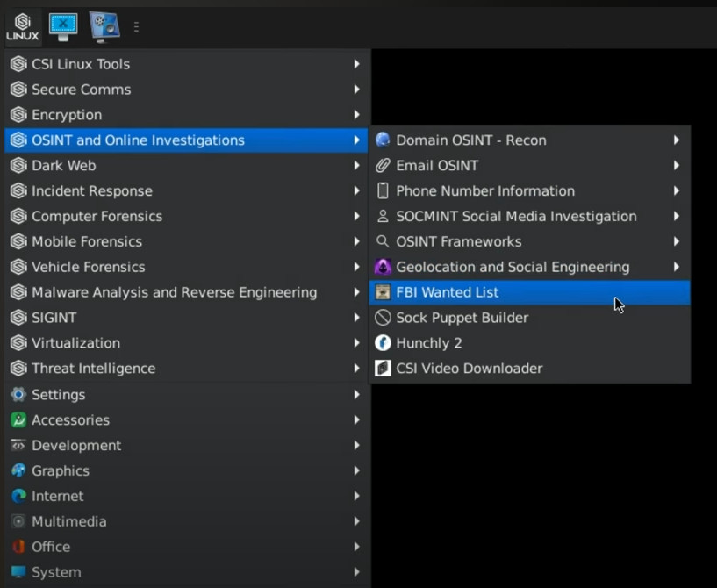The image size is (717, 588).
Task: Click the CSI Video Downloader icon
Action: [383, 369]
